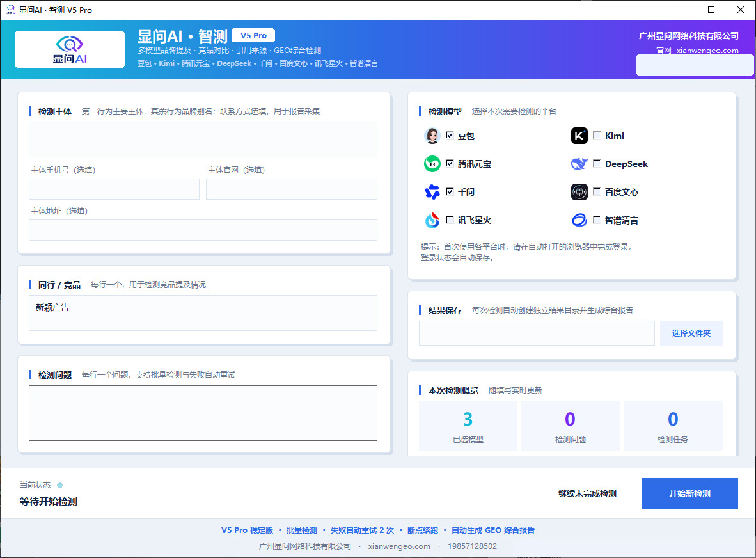Image resolution: width=756 pixels, height=558 pixels.
Task: Enable the Kimi checkbox
Action: click(x=596, y=135)
